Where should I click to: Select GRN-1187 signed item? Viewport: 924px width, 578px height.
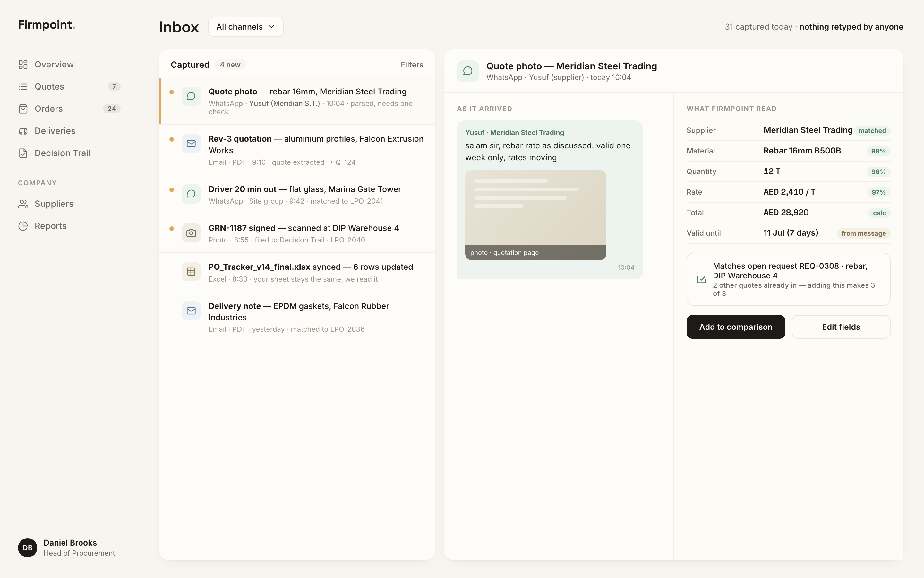coord(297,233)
